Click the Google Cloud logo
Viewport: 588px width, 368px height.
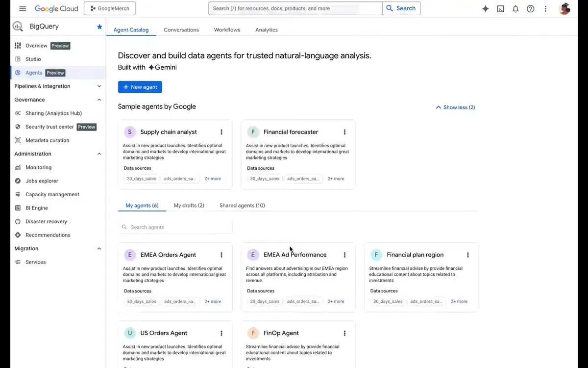point(56,8)
